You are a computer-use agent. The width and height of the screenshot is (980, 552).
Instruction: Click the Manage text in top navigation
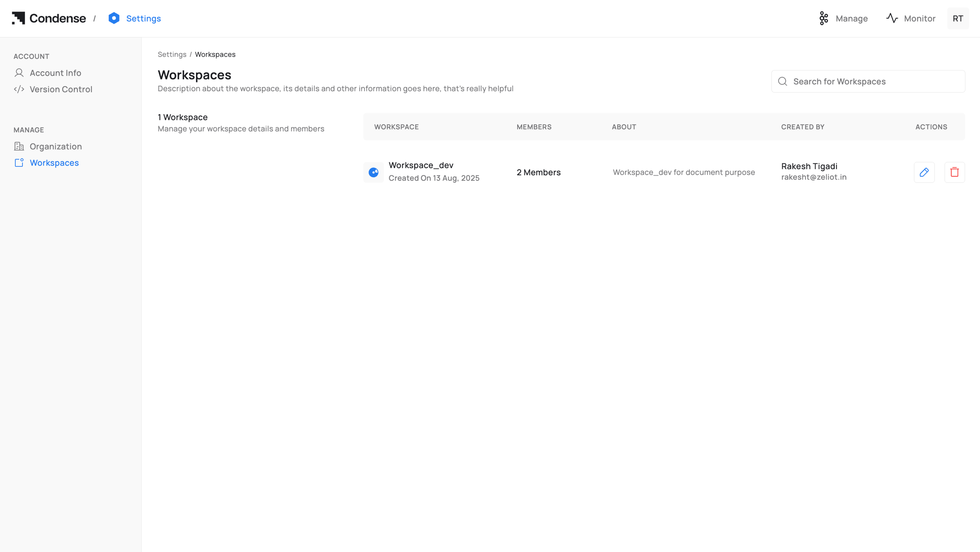pyautogui.click(x=852, y=18)
